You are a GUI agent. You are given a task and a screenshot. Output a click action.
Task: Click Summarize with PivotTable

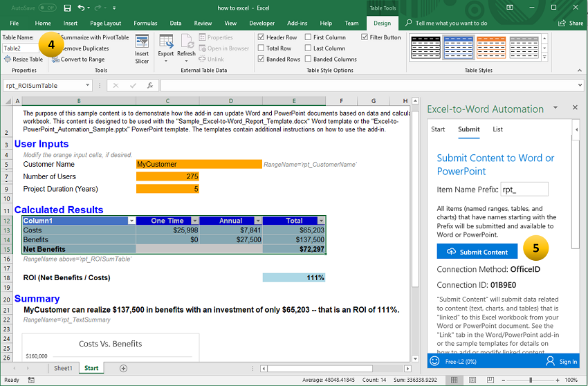95,37
